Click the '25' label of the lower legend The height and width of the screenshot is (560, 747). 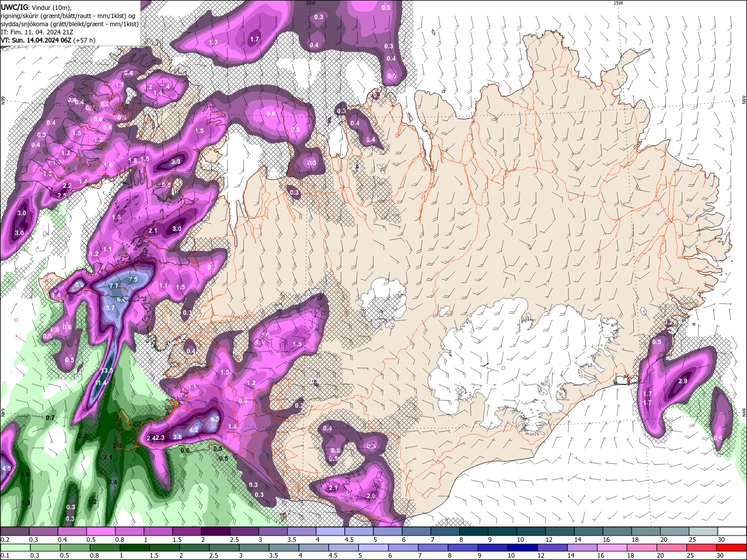click(692, 556)
